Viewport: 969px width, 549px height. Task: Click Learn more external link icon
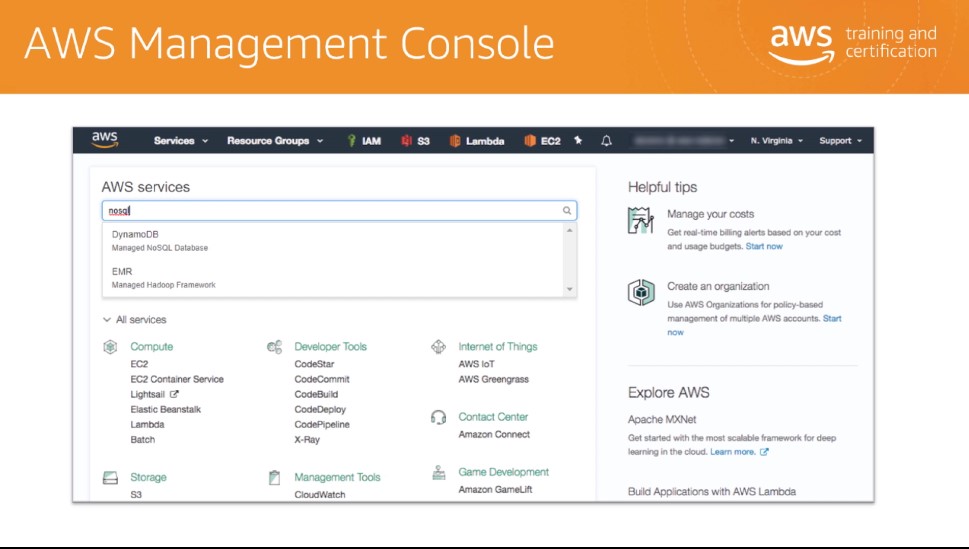[764, 452]
